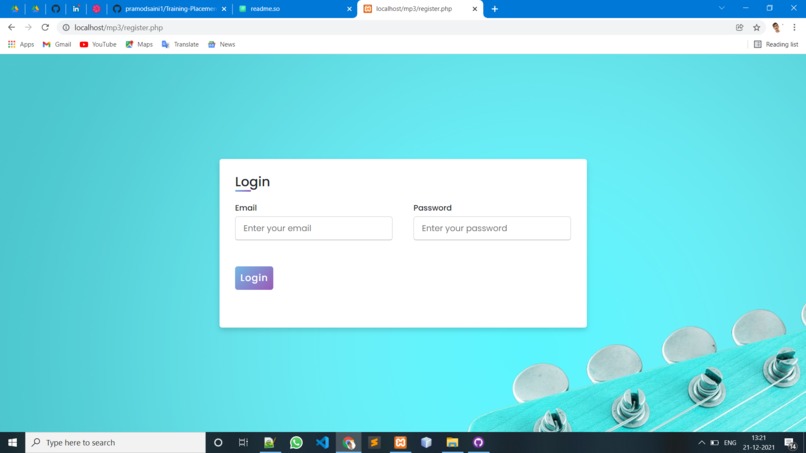Open the Gmail bookmark
This screenshot has height=453, width=806.
click(57, 45)
